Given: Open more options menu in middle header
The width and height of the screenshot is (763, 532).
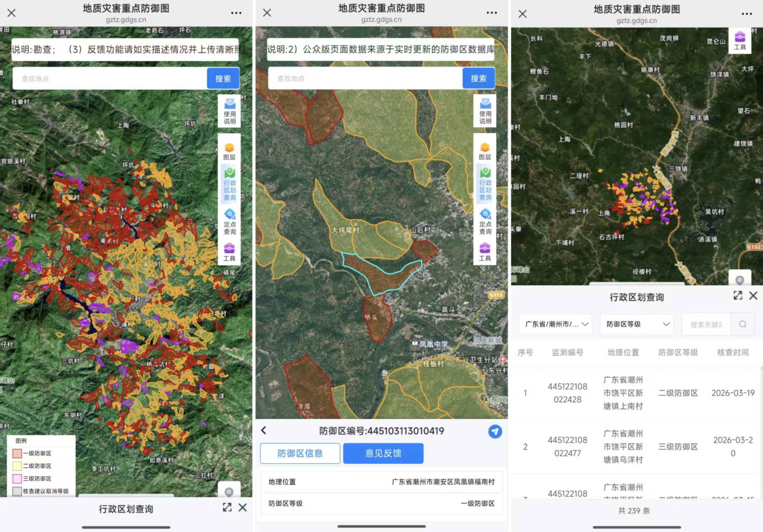Looking at the screenshot, I should 492,13.
